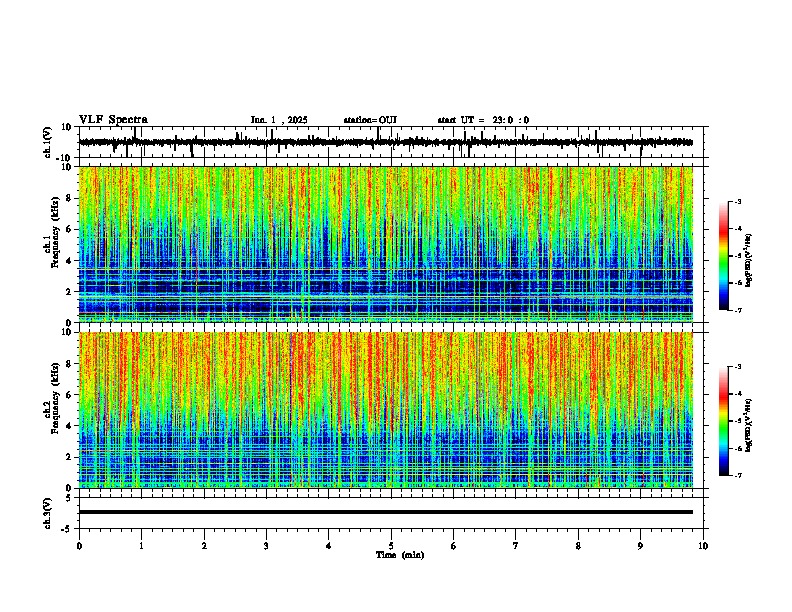Click the "Time (min)" axis label

[400, 555]
